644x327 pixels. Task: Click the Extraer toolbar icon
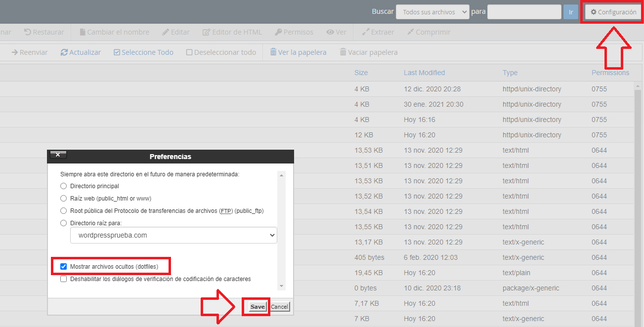pyautogui.click(x=366, y=32)
